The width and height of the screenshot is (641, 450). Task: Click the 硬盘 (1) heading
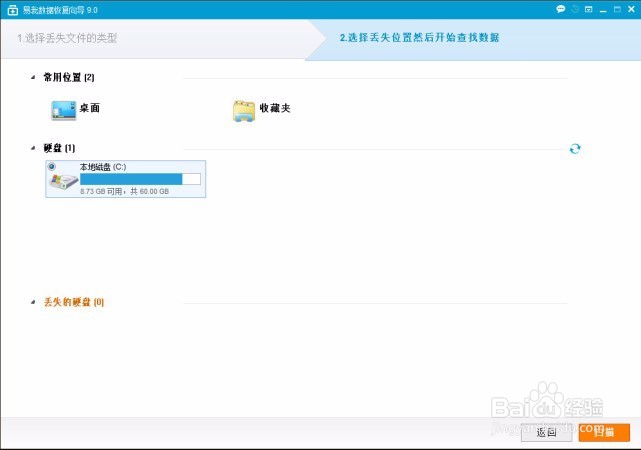coord(59,148)
